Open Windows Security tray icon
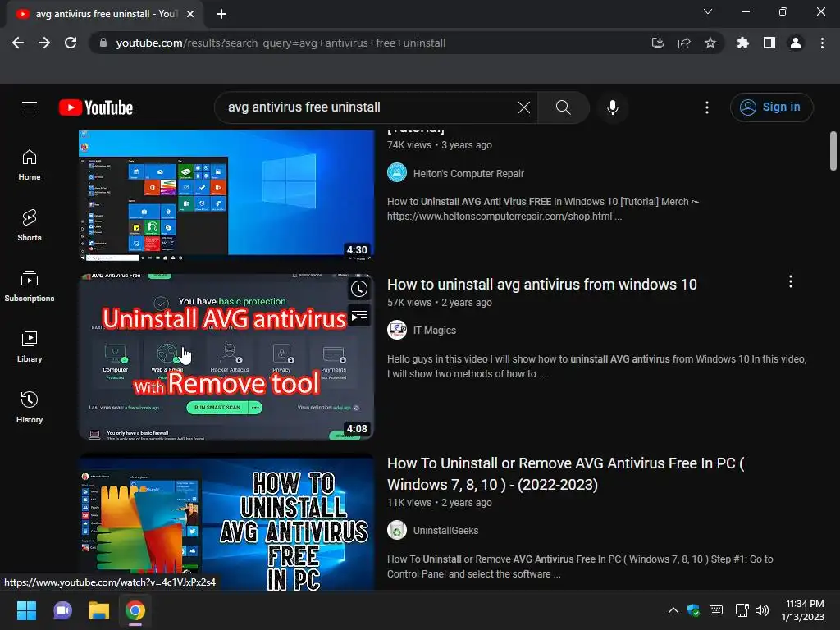The image size is (840, 630). click(x=694, y=610)
